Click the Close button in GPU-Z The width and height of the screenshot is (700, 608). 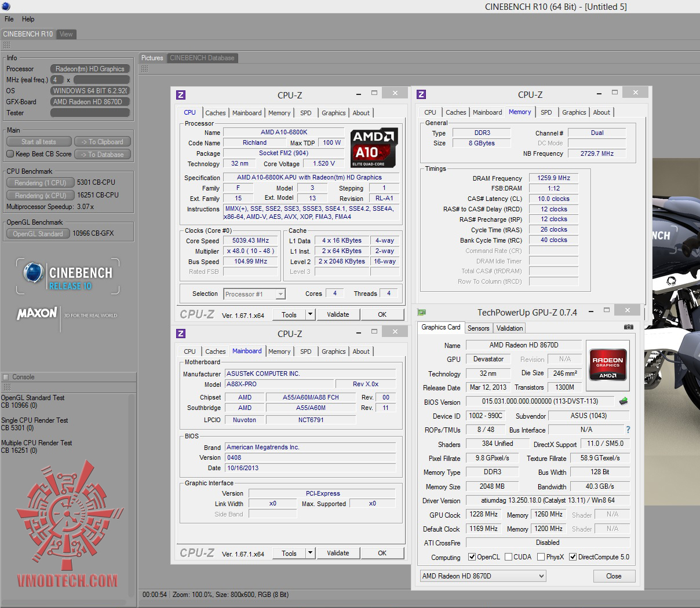pos(614,576)
